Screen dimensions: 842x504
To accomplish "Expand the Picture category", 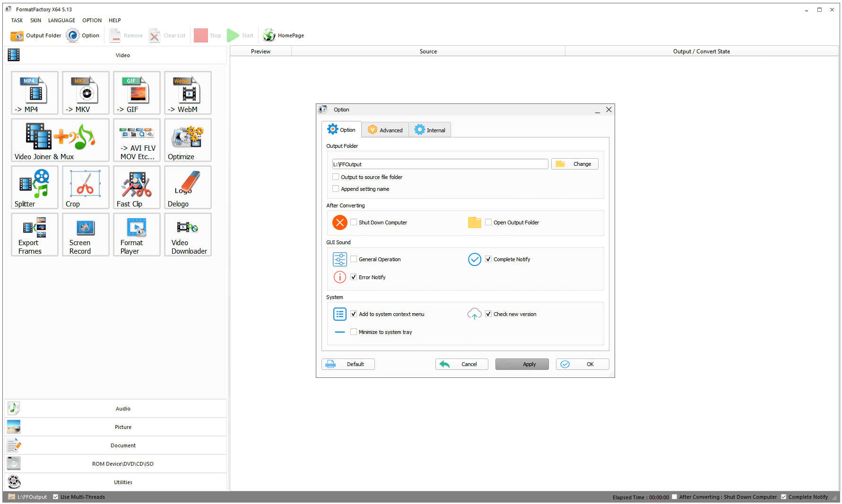I will click(x=116, y=427).
